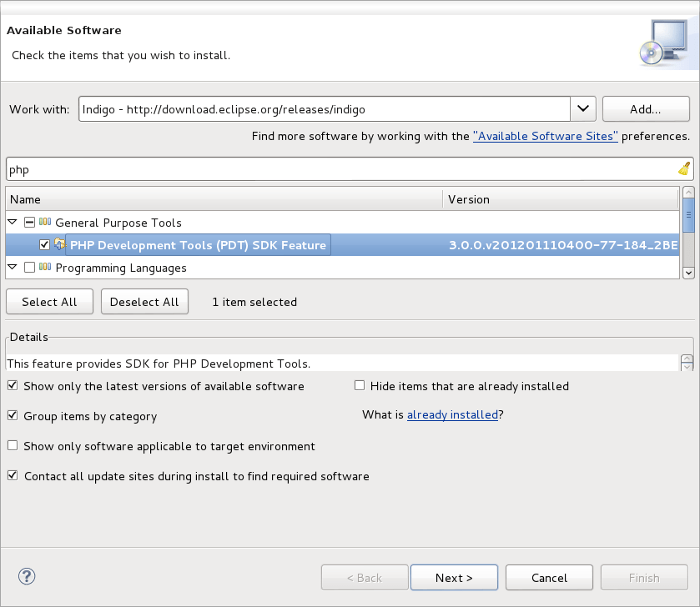The image size is (700, 607).
Task: Check the Programming Languages checkbox
Action: coord(29,267)
